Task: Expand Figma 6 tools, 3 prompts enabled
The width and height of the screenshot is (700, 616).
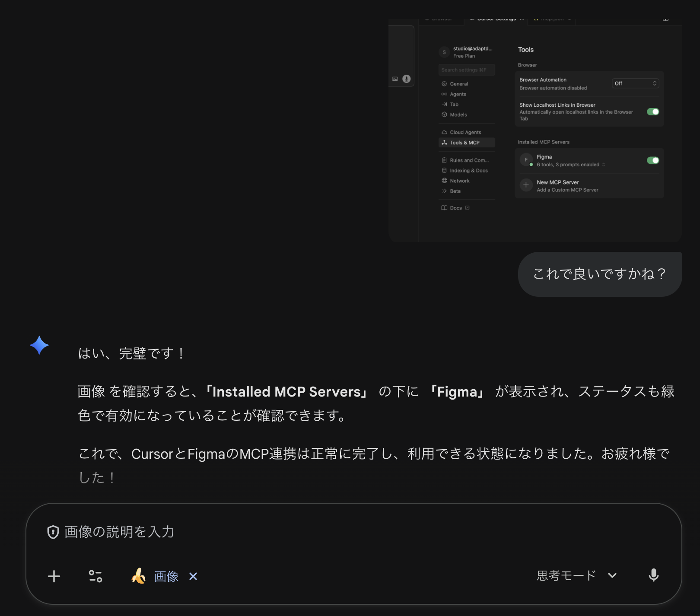Action: click(571, 165)
